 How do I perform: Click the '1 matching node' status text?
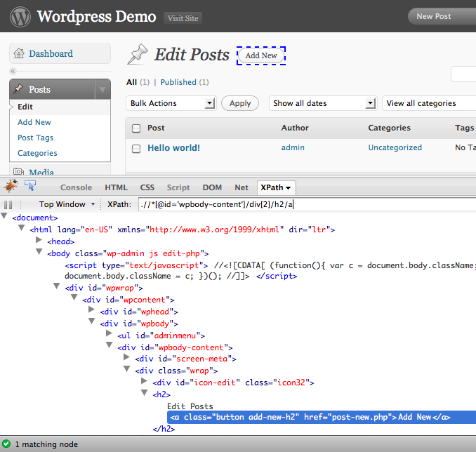(x=46, y=444)
